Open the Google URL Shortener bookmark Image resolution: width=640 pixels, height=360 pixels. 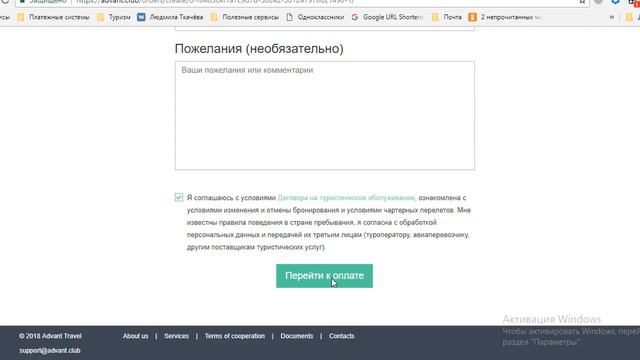(387, 17)
